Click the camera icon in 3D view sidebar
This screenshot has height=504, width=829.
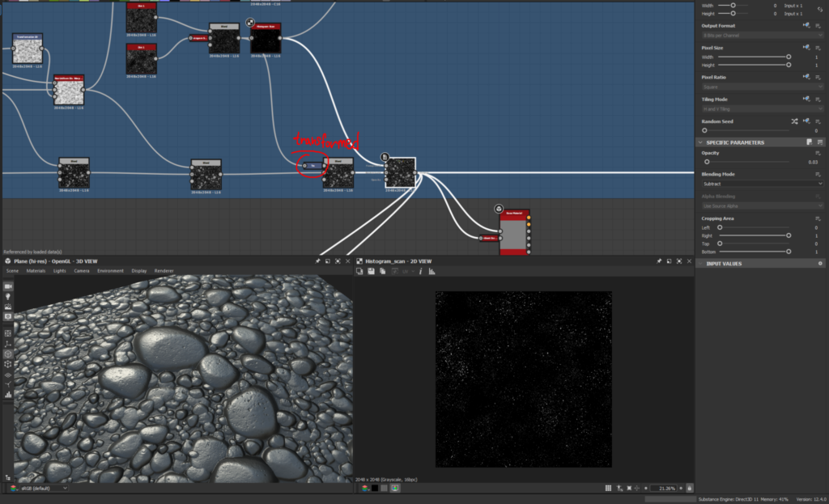9,286
